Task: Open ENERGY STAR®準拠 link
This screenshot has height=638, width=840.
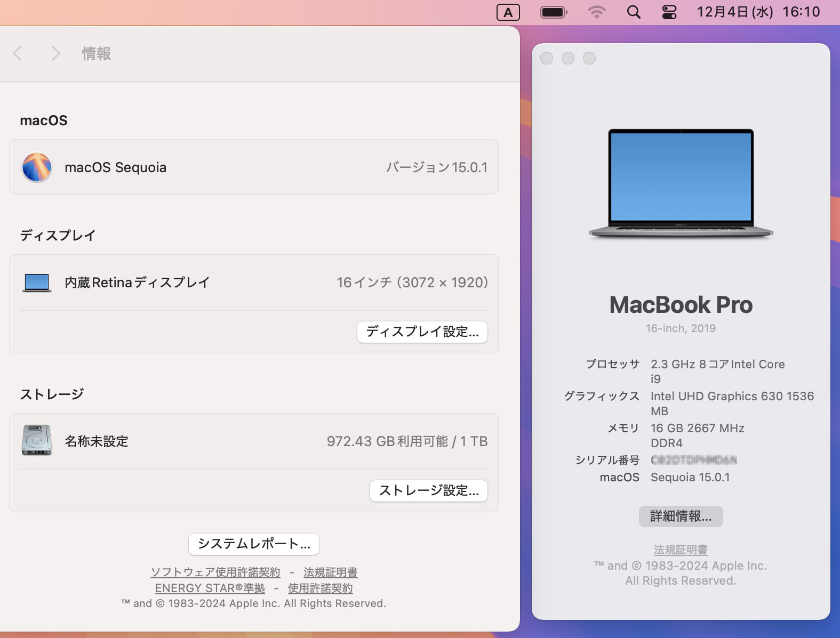Action: click(x=210, y=588)
